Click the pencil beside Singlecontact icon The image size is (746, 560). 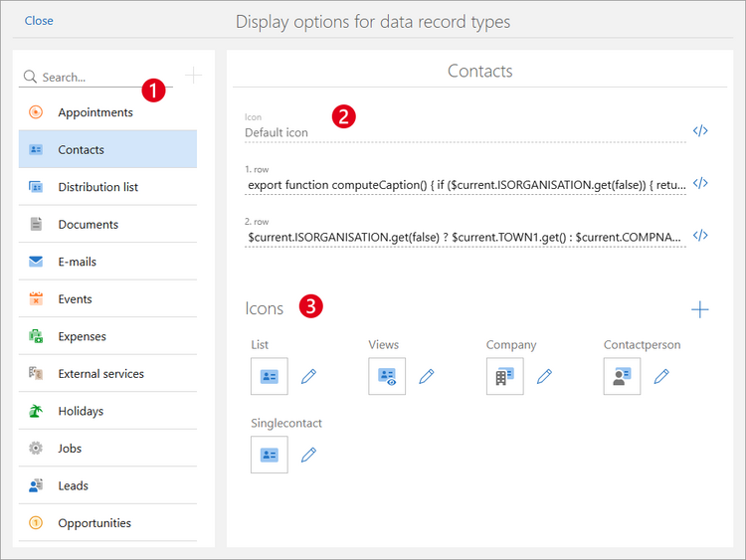(308, 455)
